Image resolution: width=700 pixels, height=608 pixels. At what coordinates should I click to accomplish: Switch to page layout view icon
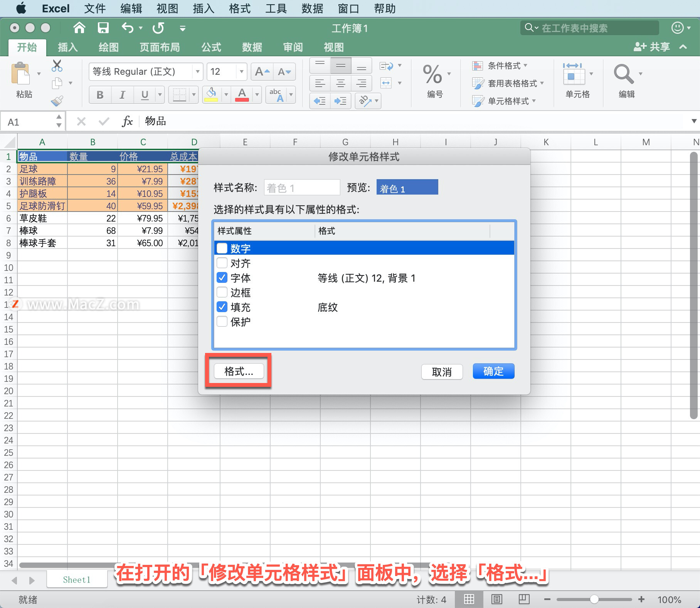click(x=497, y=599)
